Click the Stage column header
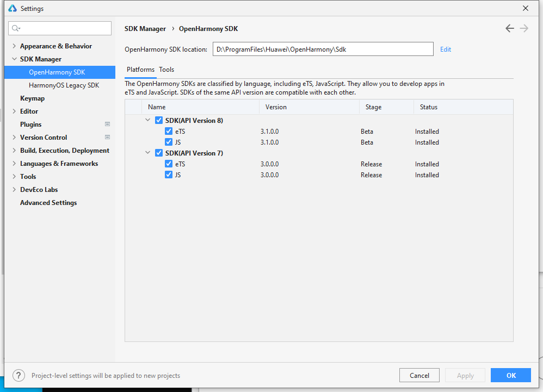This screenshot has width=543, height=392. [386, 107]
